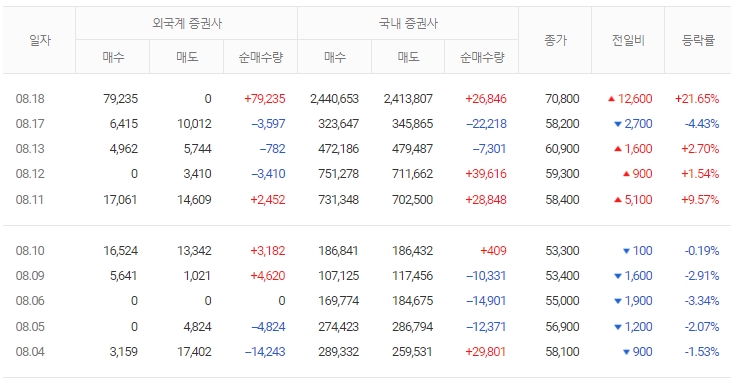This screenshot has height=378, width=731.
Task: Click domestic sell value 184,675
Action: point(413,301)
